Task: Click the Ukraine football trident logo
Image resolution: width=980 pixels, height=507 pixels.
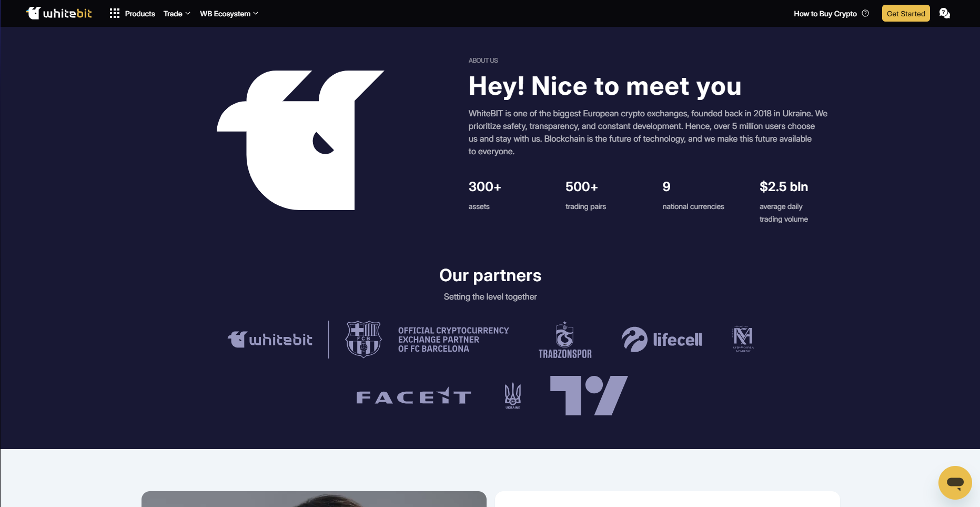Action: [x=513, y=396]
